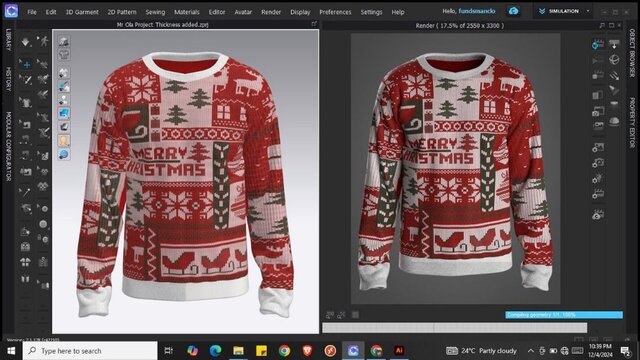Open the 3D Garment menu
640x360 pixels.
[x=82, y=12]
